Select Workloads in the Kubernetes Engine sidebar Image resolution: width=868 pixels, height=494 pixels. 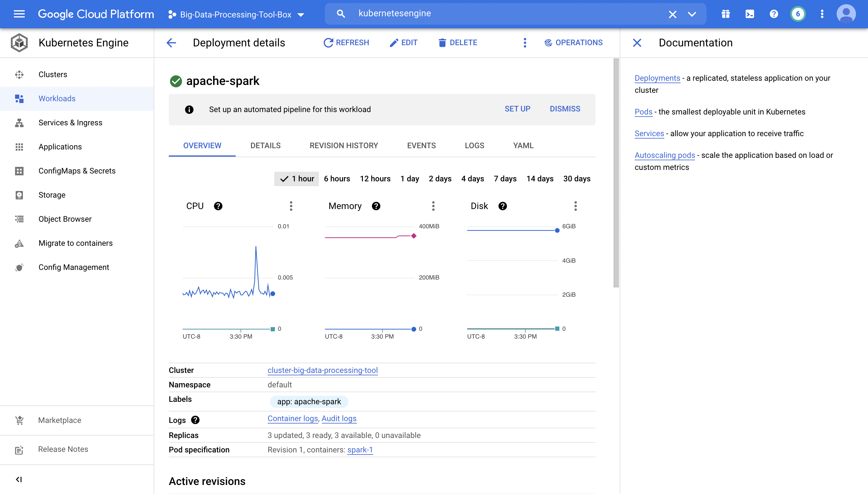(x=57, y=98)
